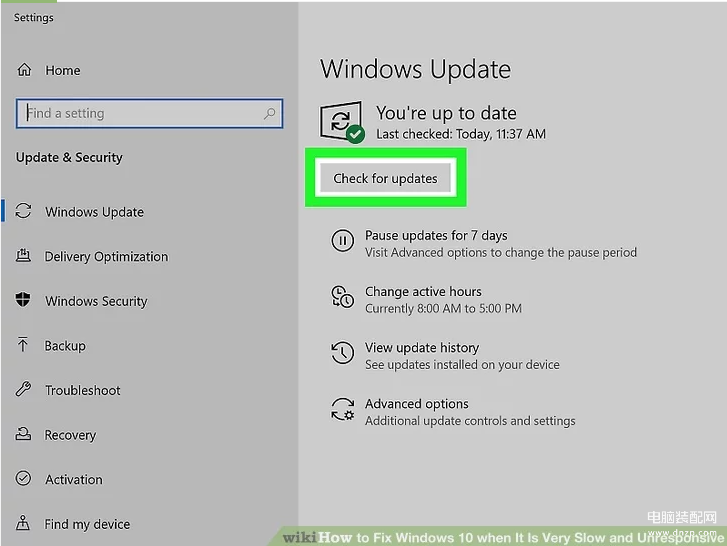Open Change active hours
The image size is (727, 546).
click(x=423, y=292)
